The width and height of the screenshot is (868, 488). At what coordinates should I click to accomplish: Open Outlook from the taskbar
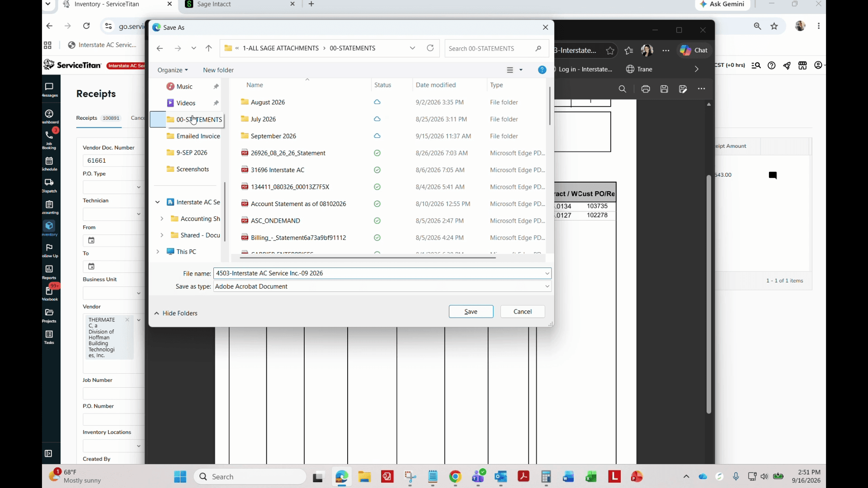[x=500, y=477]
